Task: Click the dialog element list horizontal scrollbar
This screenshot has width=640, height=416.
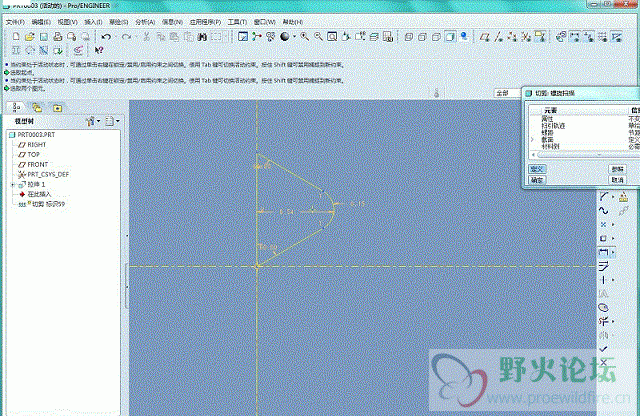Action: (586, 155)
